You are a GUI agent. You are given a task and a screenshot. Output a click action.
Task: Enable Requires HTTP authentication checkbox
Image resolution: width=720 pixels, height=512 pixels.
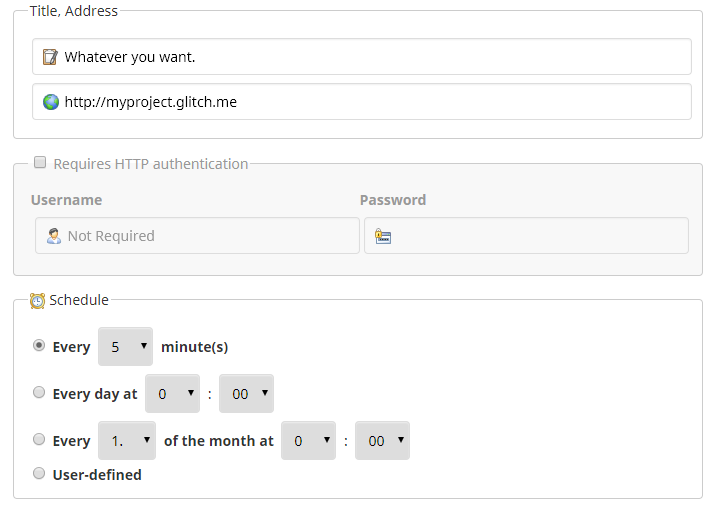pyautogui.click(x=40, y=163)
